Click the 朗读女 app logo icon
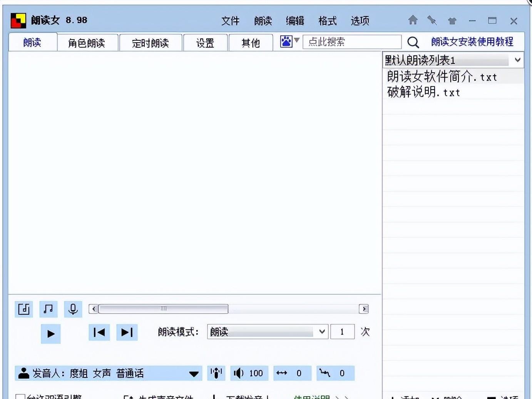 pyautogui.click(x=18, y=21)
